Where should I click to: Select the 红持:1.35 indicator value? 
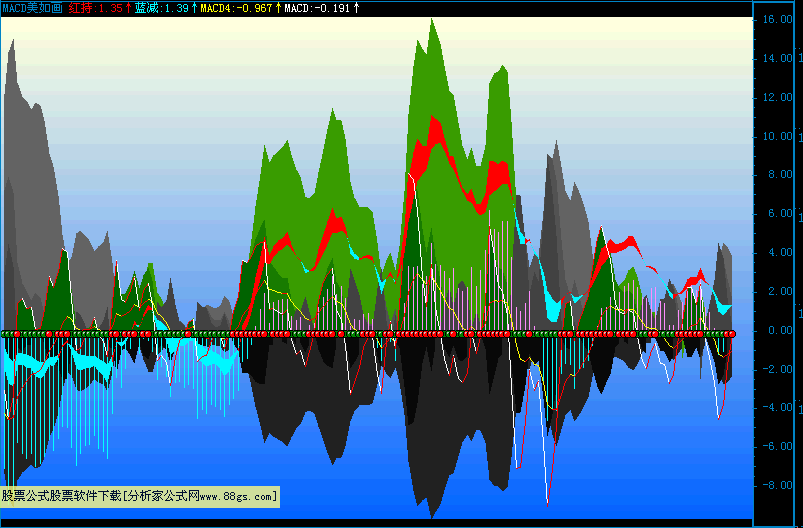coord(96,8)
